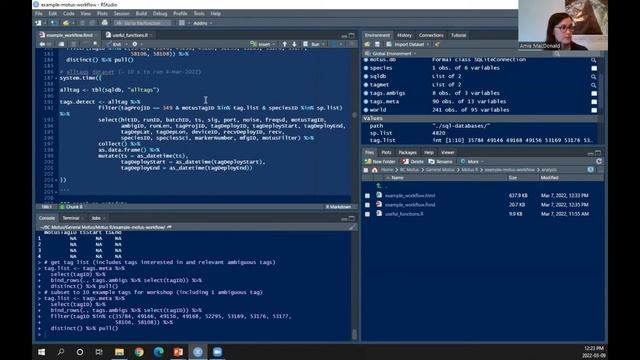640x360 pixels.
Task: Open the R Markdown file type dropdown
Action: click(x=338, y=207)
